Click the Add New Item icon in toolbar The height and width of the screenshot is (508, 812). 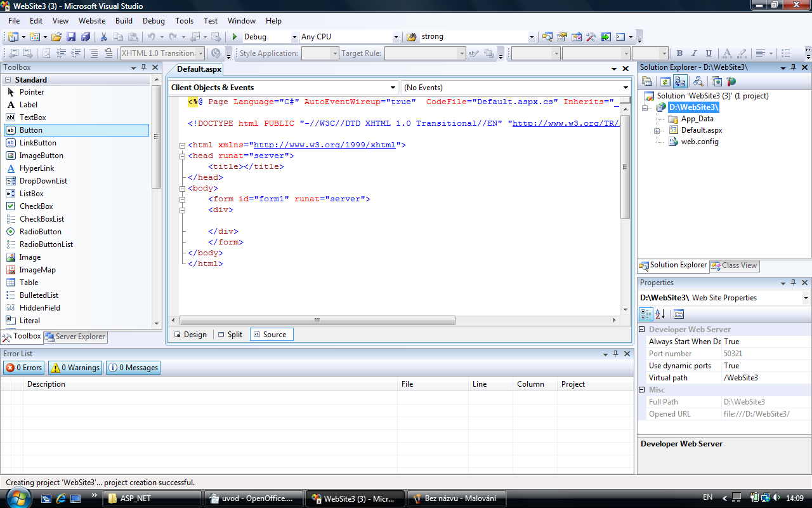click(x=34, y=37)
